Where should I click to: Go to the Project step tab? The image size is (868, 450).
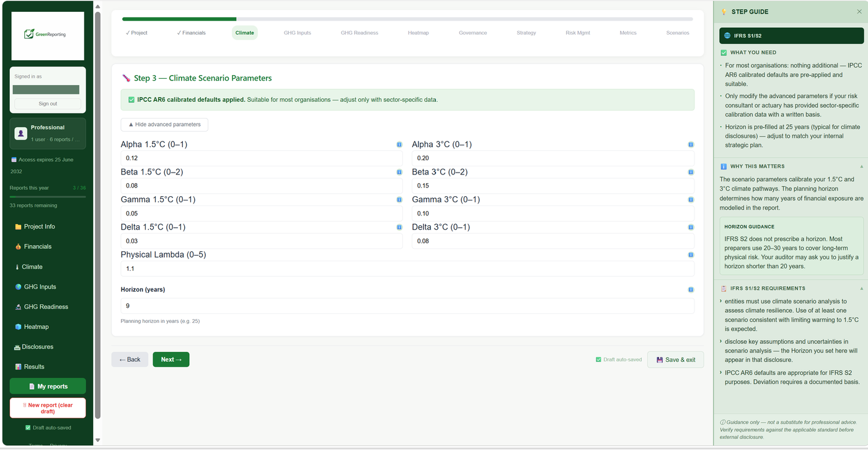click(x=136, y=33)
